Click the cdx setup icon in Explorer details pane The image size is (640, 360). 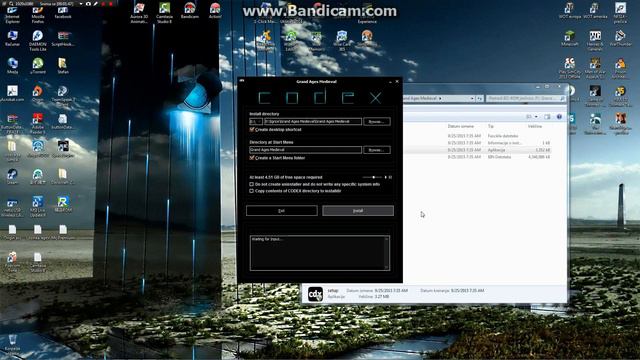coord(315,294)
